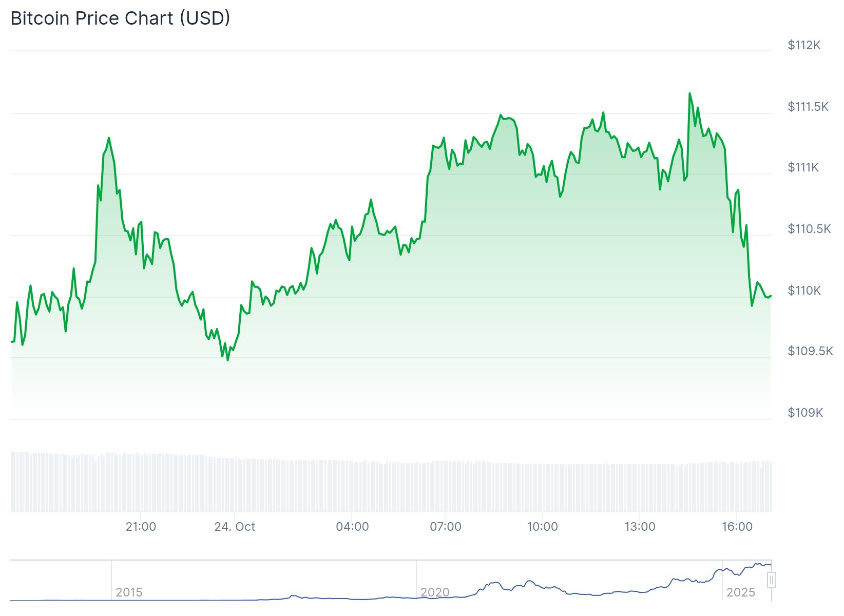Click the $112K price axis label
844x616 pixels.
(804, 45)
